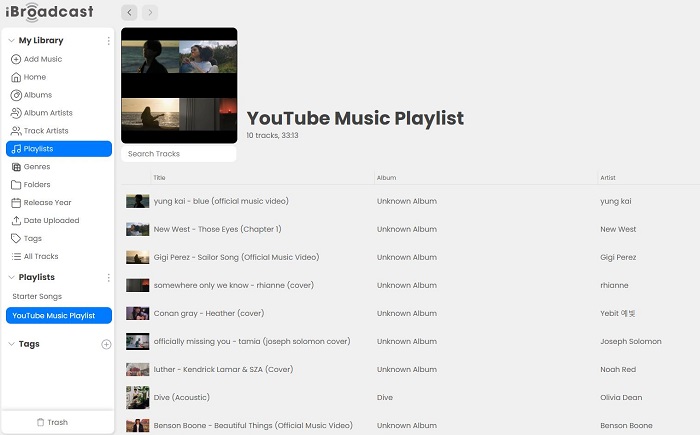Click artist 'Joseph Solomon'
The image size is (700, 435).
(x=631, y=342)
